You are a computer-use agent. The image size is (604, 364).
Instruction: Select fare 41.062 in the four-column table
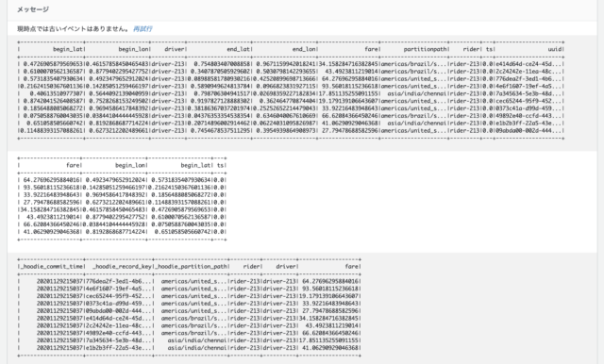(51, 232)
